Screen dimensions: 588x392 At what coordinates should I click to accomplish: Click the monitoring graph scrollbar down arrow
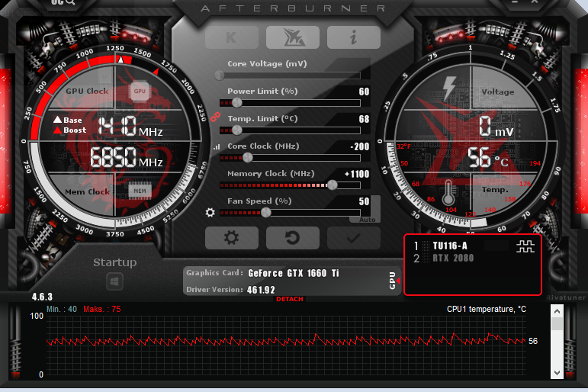557,372
